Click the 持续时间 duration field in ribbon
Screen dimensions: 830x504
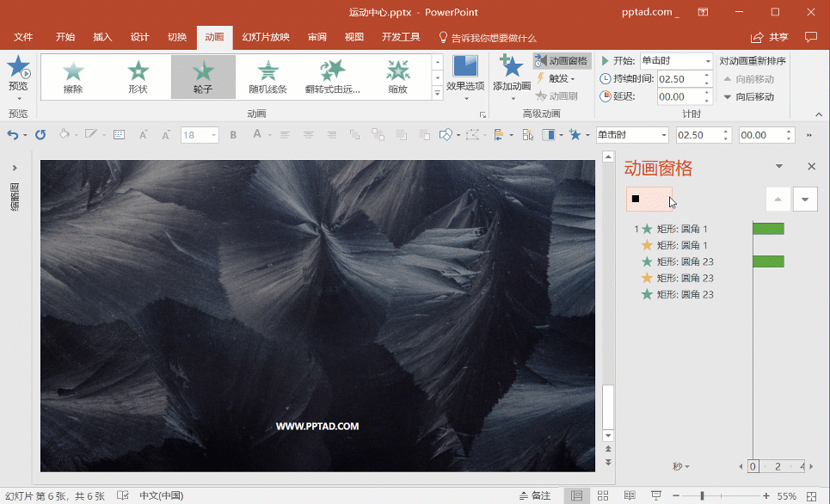coord(685,79)
